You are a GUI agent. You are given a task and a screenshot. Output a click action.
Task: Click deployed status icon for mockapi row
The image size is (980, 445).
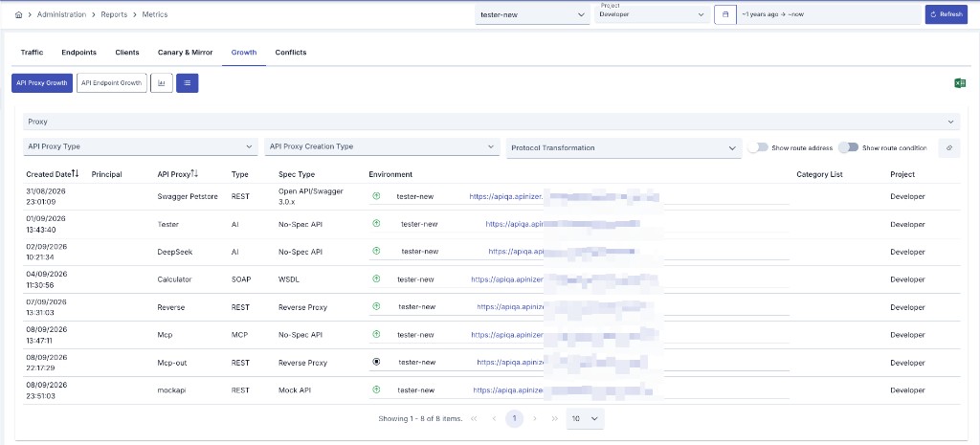click(x=376, y=389)
